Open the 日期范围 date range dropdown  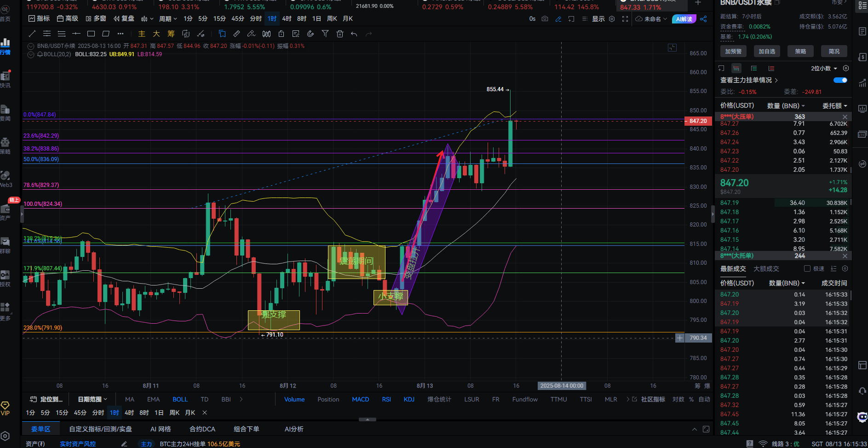click(x=92, y=399)
